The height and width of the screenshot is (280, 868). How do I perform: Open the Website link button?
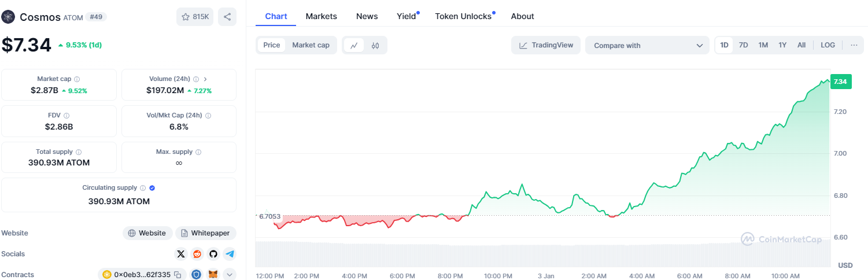[147, 233]
